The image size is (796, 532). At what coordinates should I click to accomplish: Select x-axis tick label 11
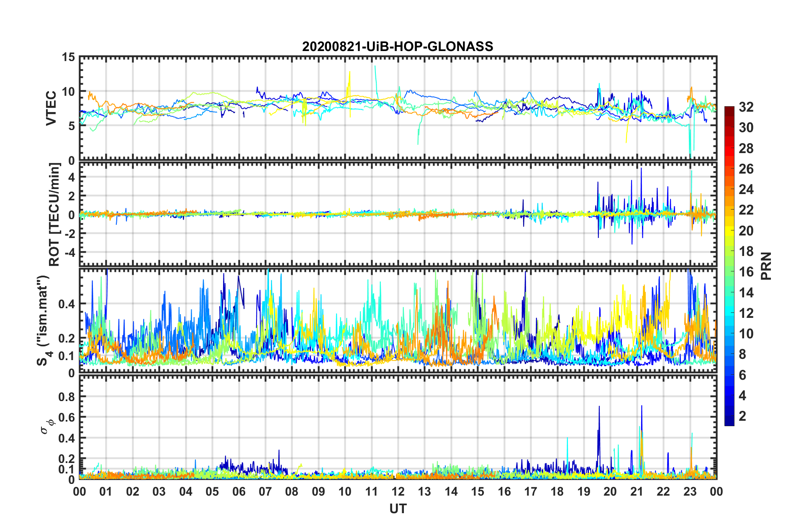click(x=372, y=491)
